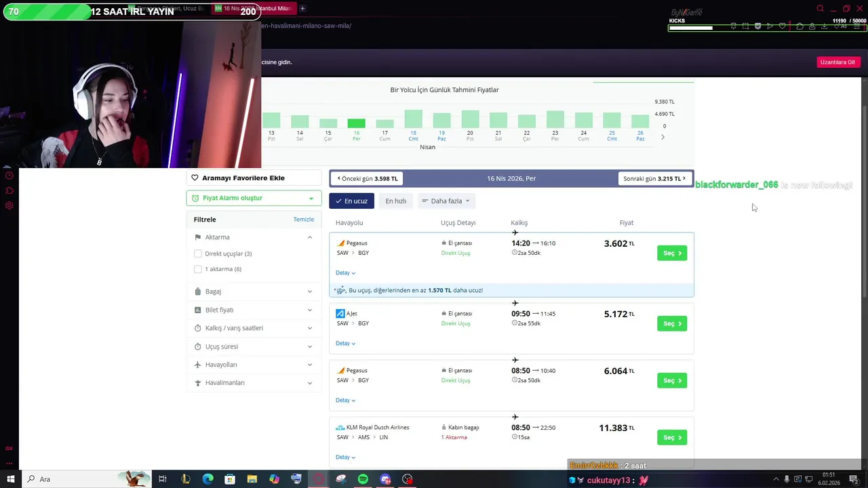Check the Direkt uçuşlar (3) checkbox
The height and width of the screenshot is (488, 868).
pyautogui.click(x=198, y=253)
